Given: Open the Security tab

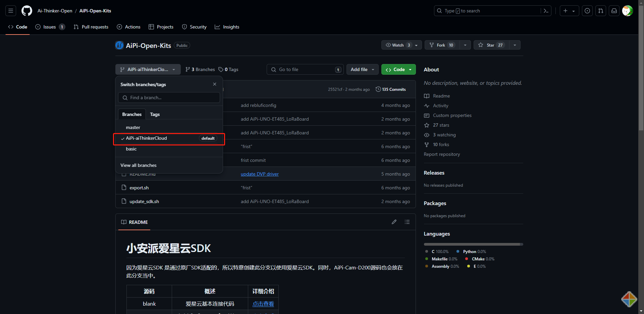Looking at the screenshot, I should coord(194,27).
